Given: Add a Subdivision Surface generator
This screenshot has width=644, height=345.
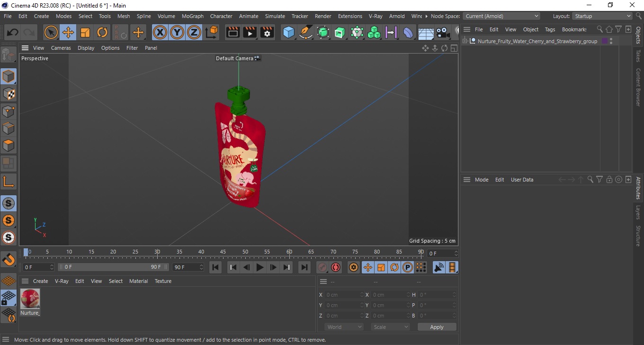Looking at the screenshot, I should tap(323, 33).
